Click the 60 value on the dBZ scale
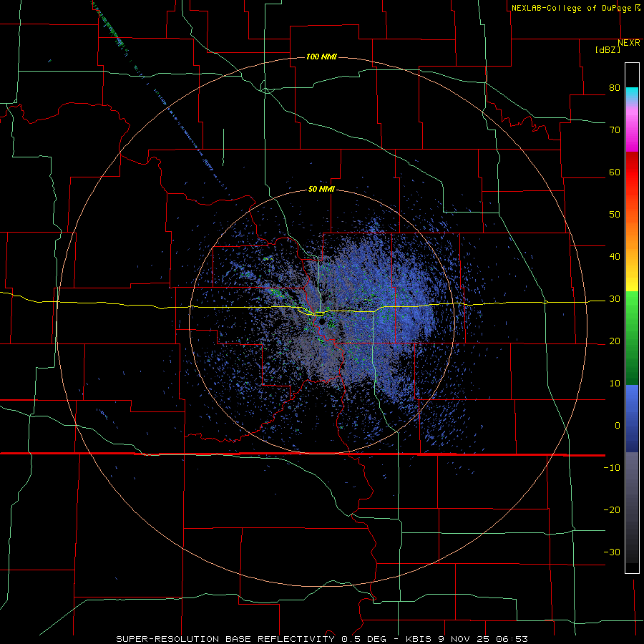The image size is (644, 644). [x=615, y=172]
